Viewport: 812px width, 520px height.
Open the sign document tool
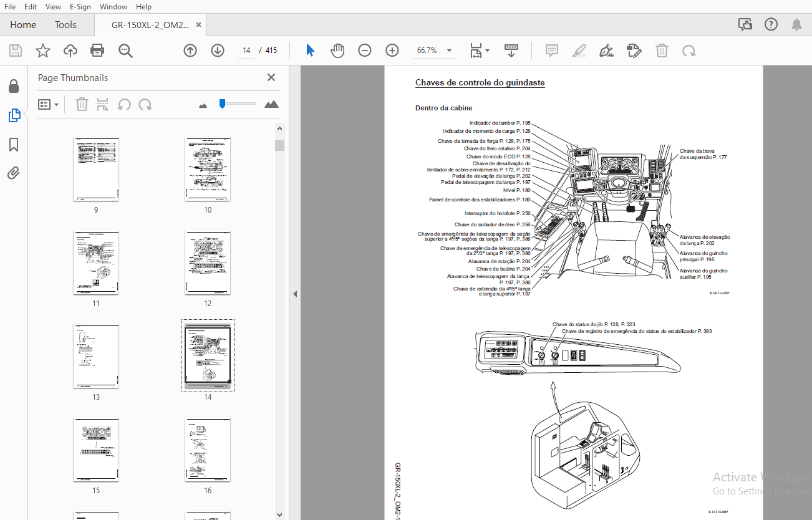pyautogui.click(x=606, y=51)
